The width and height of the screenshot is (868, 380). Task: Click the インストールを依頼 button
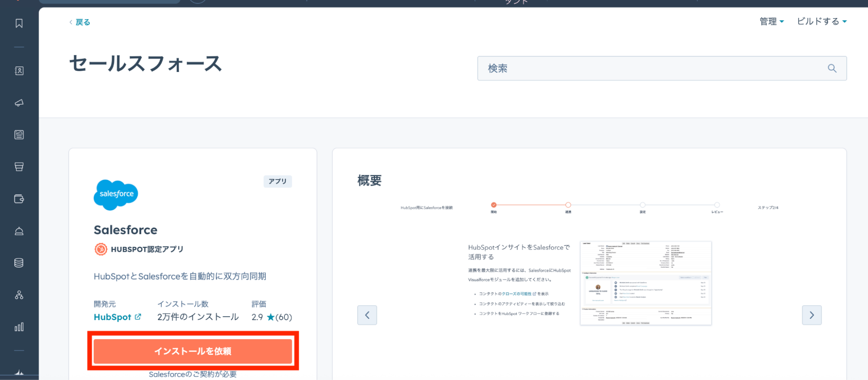tap(193, 351)
